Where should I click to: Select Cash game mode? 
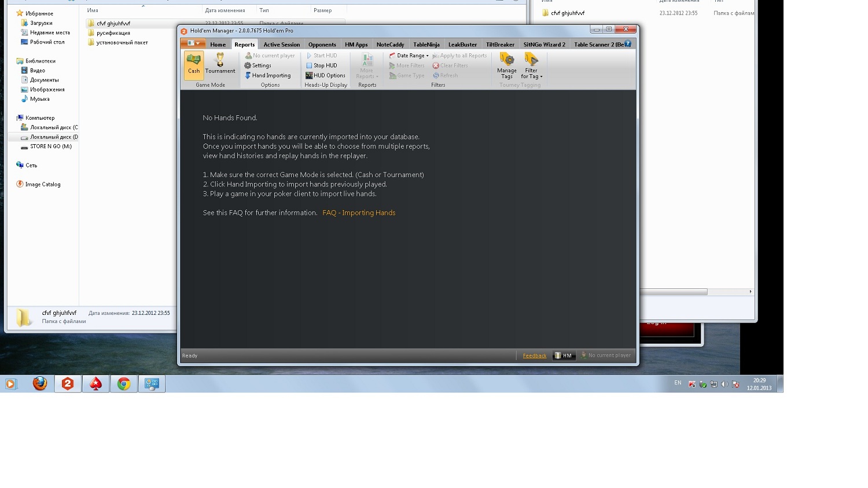point(194,65)
